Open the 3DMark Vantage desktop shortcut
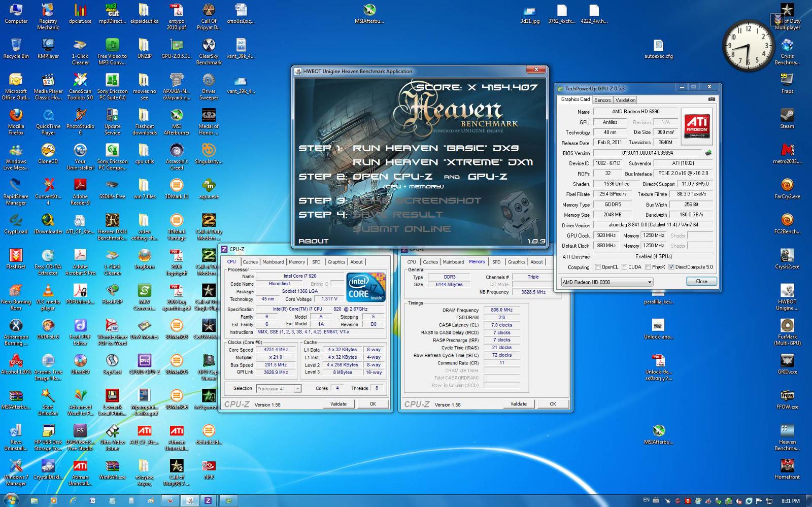This screenshot has height=507, width=812. coord(177,227)
